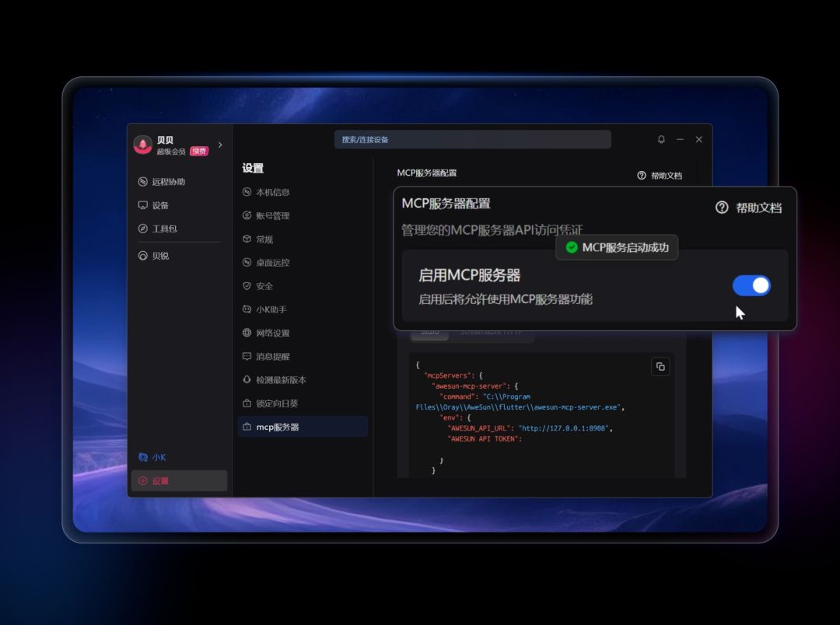Close the application window
Screen dimensions: 840x625
click(x=698, y=139)
